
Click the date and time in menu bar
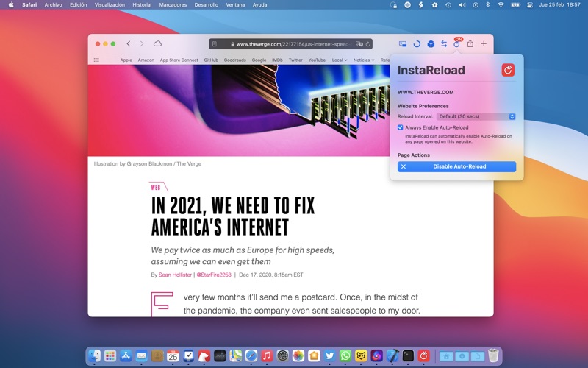click(559, 5)
